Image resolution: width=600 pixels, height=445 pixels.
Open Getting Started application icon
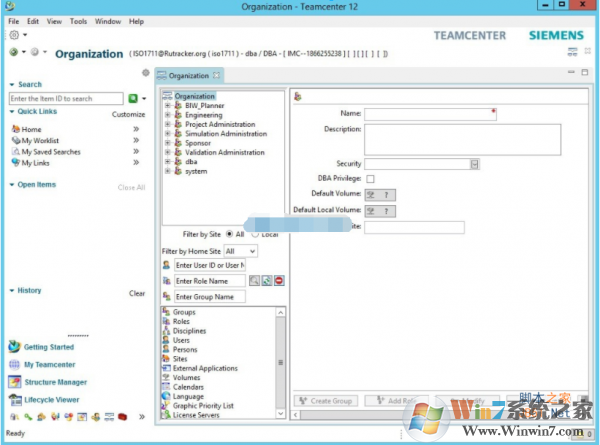pos(15,347)
